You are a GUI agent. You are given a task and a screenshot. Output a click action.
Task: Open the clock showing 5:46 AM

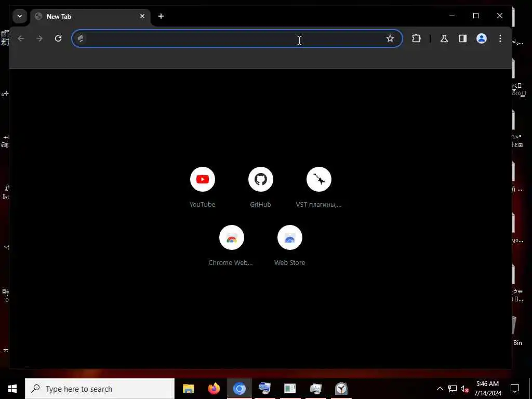pos(487,389)
